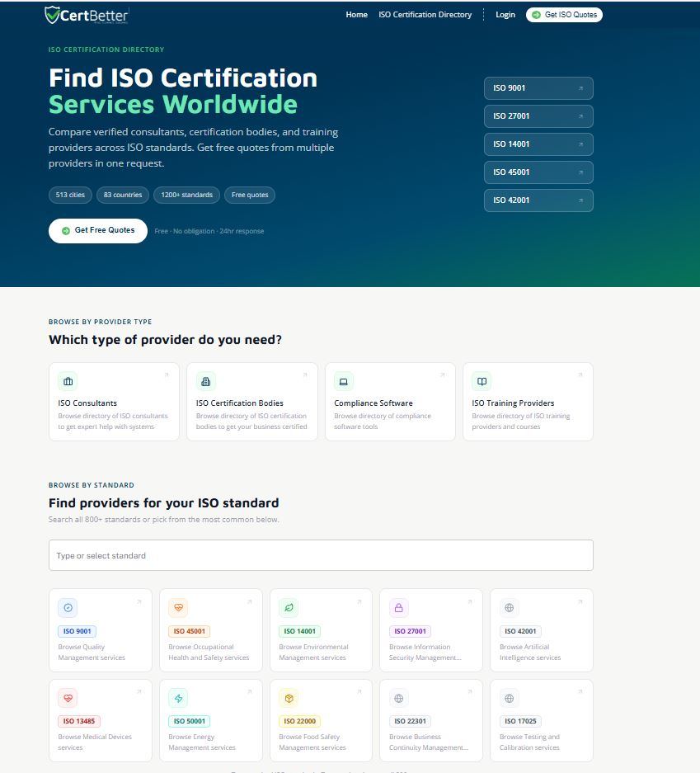Click the globe icon on ISO 22301 card
Screen dimensions: 700x773
click(399, 698)
